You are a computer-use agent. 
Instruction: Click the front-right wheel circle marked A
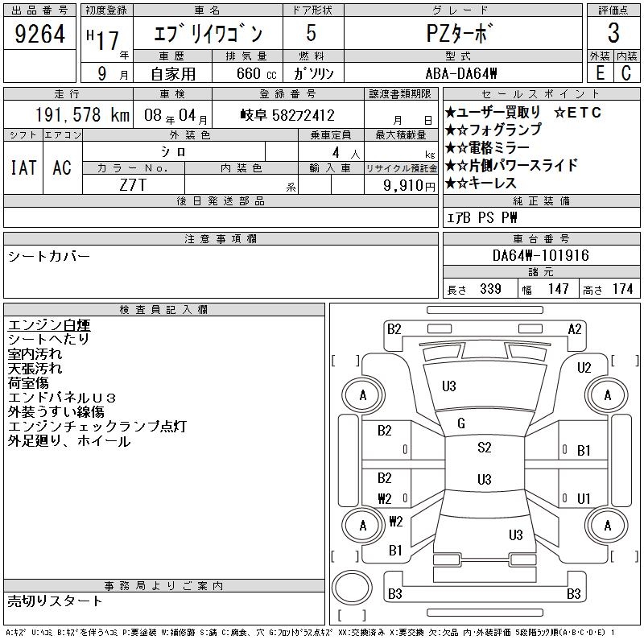pos(607,395)
